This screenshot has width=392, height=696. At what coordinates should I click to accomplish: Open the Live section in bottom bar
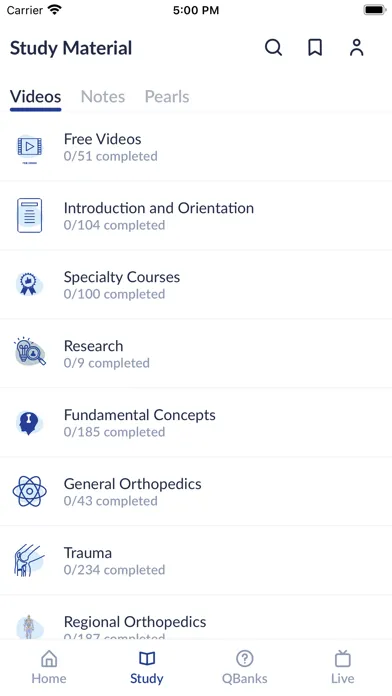(343, 667)
